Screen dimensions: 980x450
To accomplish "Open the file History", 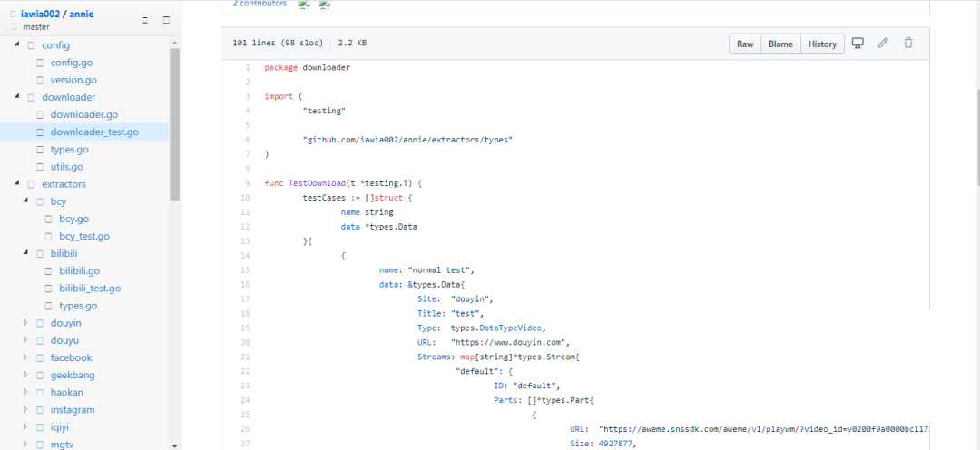I will click(822, 44).
